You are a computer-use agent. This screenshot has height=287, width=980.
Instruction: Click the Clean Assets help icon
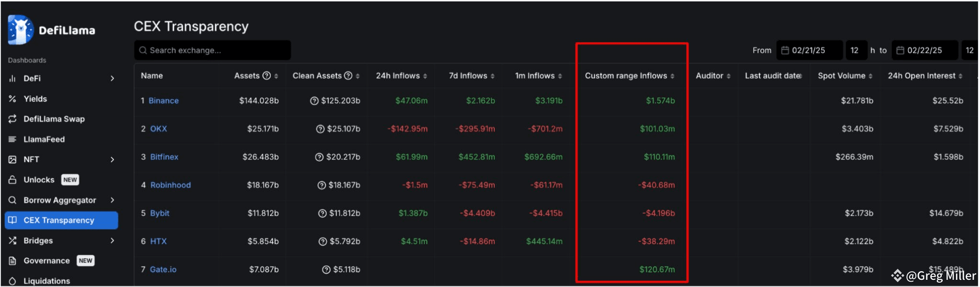[x=348, y=76]
